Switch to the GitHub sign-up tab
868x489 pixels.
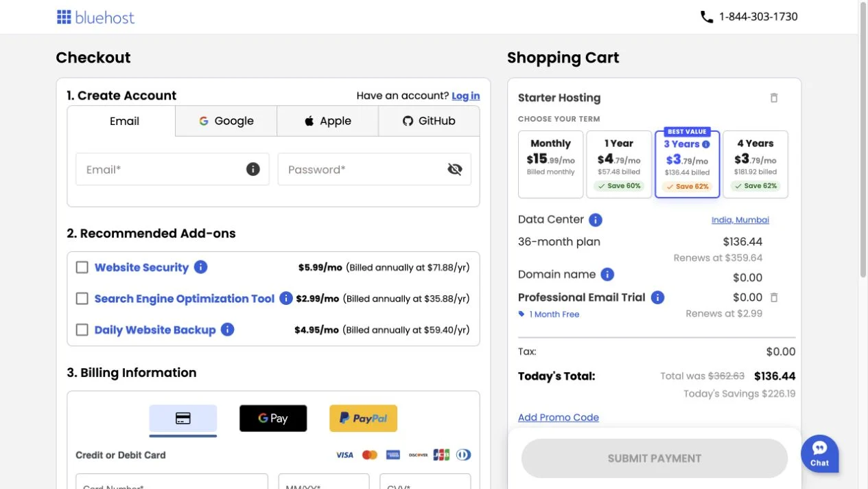[x=429, y=121]
